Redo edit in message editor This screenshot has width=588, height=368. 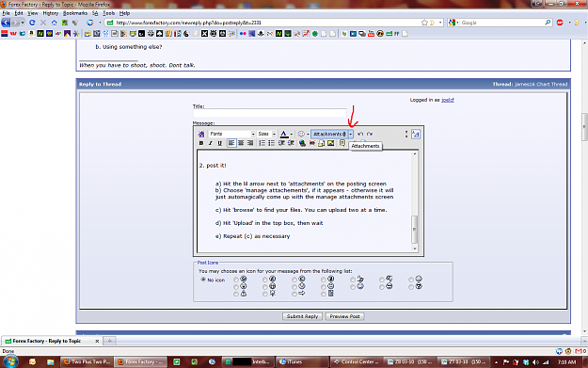370,134
